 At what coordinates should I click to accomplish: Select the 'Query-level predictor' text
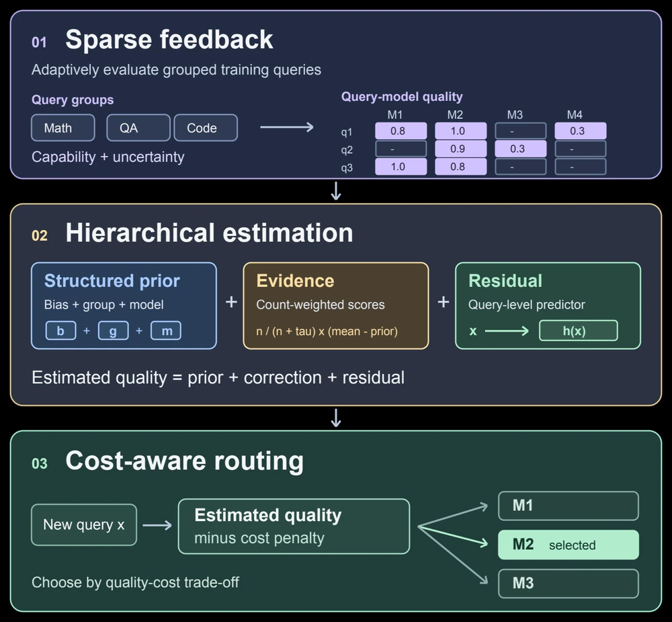(x=527, y=305)
